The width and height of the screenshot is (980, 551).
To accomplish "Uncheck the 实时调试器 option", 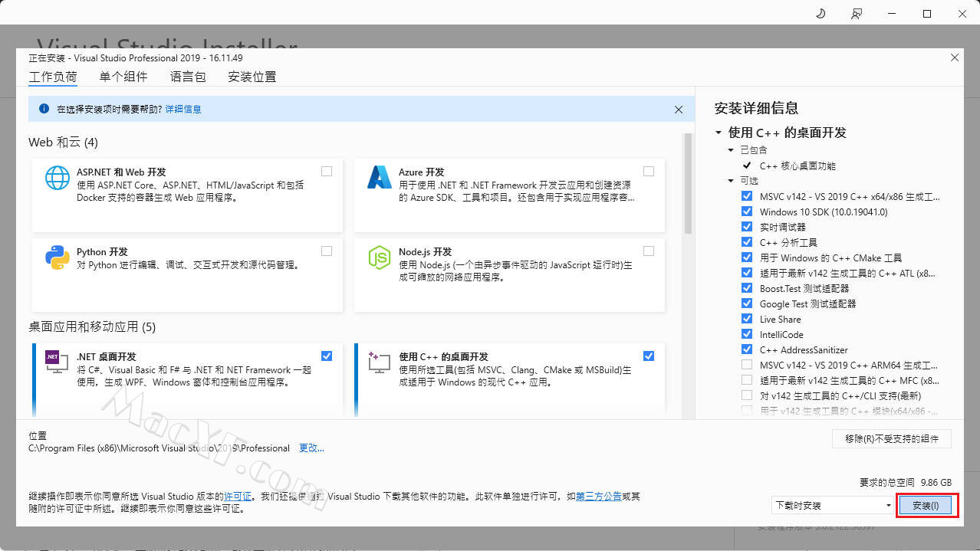I will point(747,227).
